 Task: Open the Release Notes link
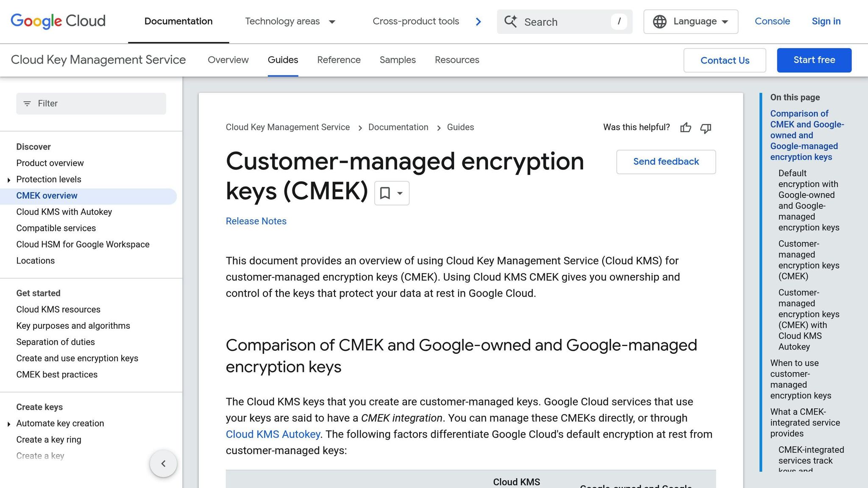(256, 221)
